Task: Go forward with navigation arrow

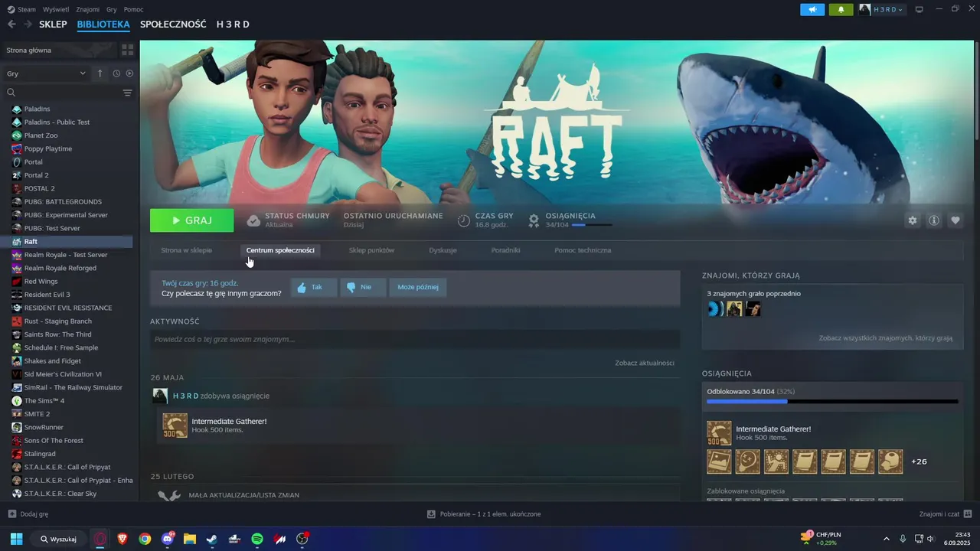Action: point(28,24)
